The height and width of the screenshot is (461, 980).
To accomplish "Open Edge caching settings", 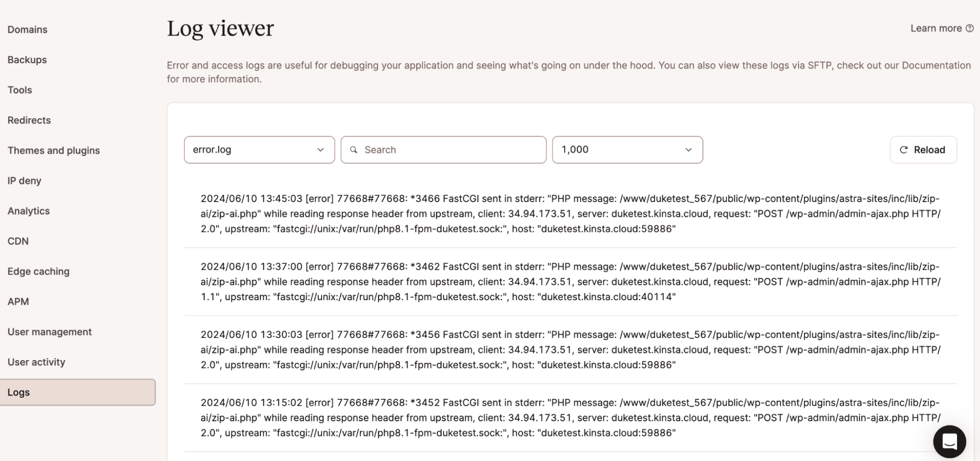I will coord(38,272).
